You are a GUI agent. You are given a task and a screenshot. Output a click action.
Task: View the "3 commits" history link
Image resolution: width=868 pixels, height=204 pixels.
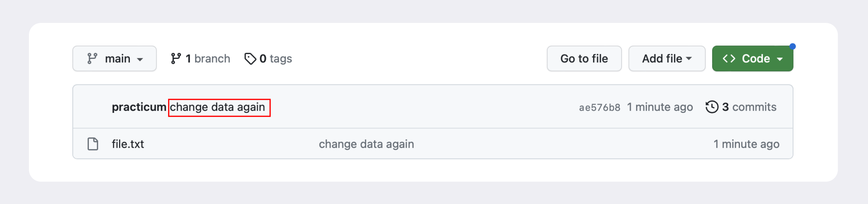point(749,107)
